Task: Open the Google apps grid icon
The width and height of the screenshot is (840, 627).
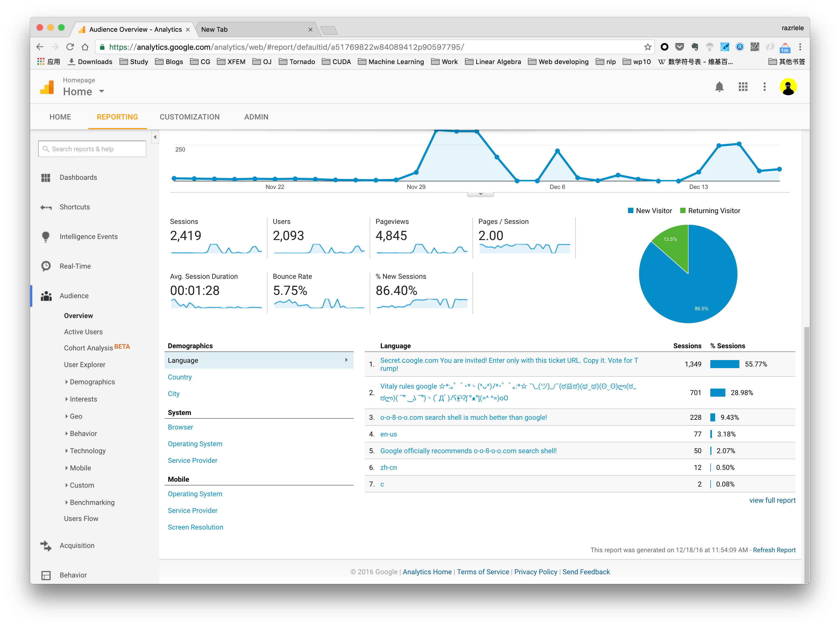Action: [743, 87]
